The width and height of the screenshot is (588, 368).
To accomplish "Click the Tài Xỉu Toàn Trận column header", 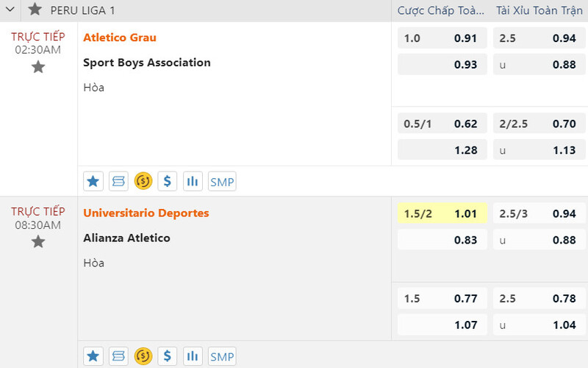I will pyautogui.click(x=539, y=10).
